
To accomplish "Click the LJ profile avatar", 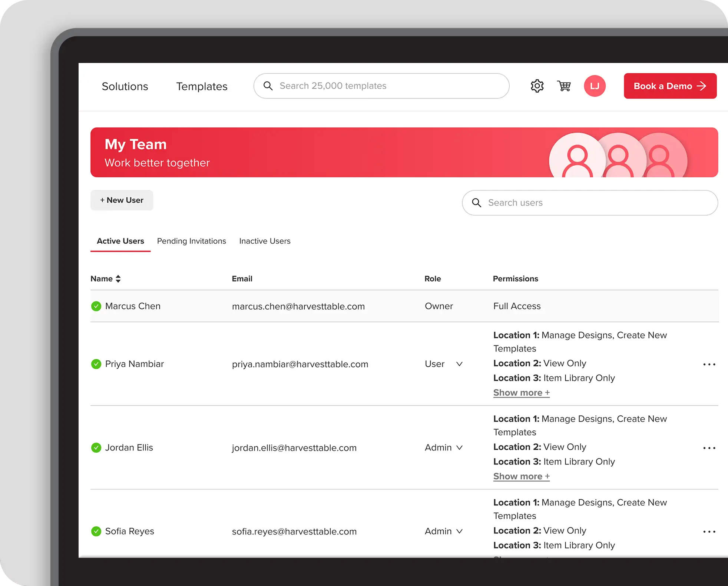I will 595,86.
